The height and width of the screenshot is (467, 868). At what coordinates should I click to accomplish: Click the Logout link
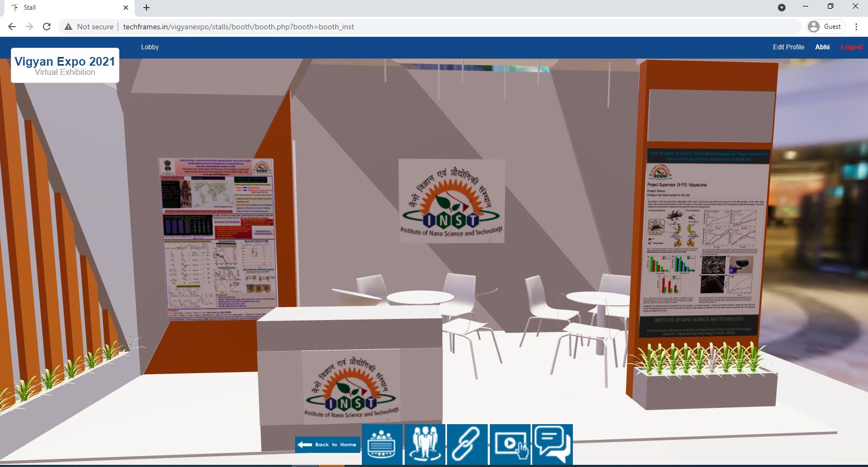click(x=851, y=47)
